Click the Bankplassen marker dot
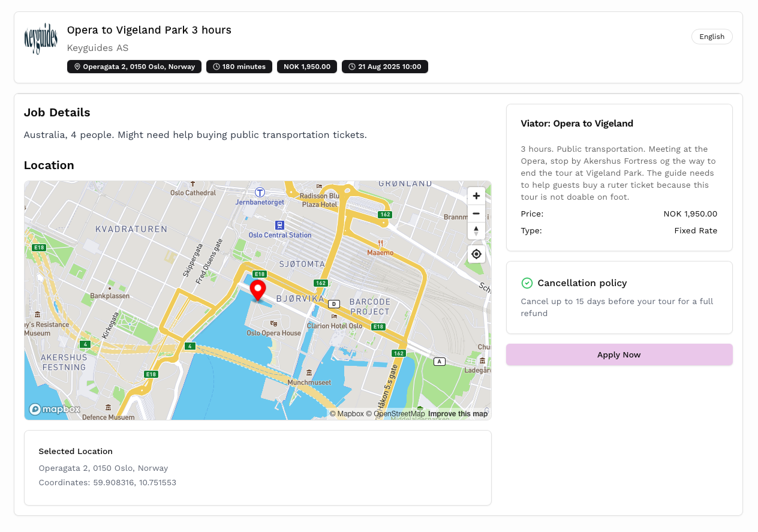The image size is (758, 532). [x=109, y=288]
